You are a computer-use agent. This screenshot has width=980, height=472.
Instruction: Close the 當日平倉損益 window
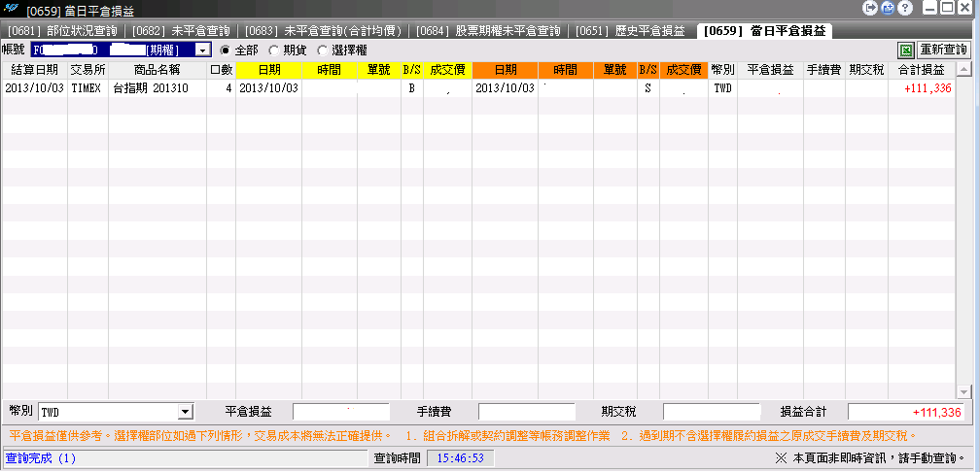966,8
